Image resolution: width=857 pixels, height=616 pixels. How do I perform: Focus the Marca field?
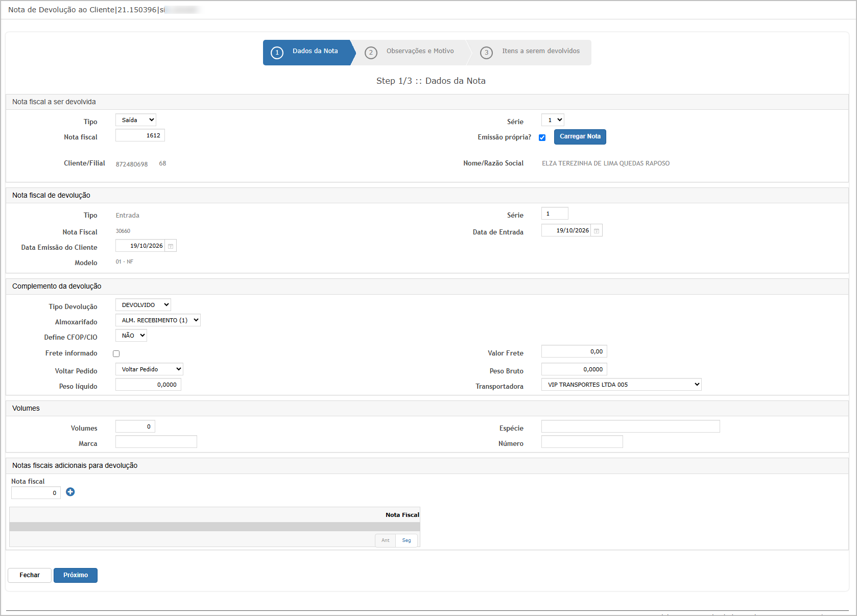coord(156,442)
